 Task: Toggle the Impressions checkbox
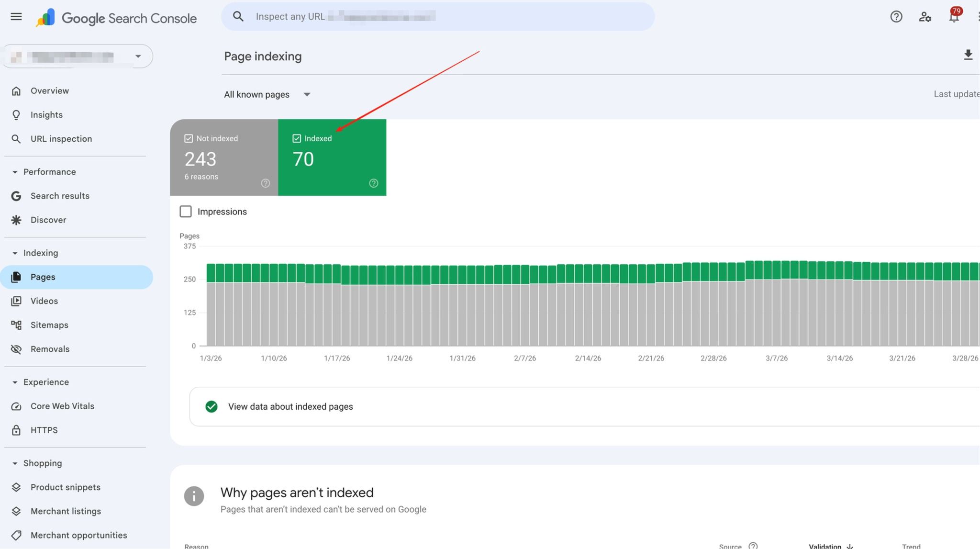(x=186, y=212)
